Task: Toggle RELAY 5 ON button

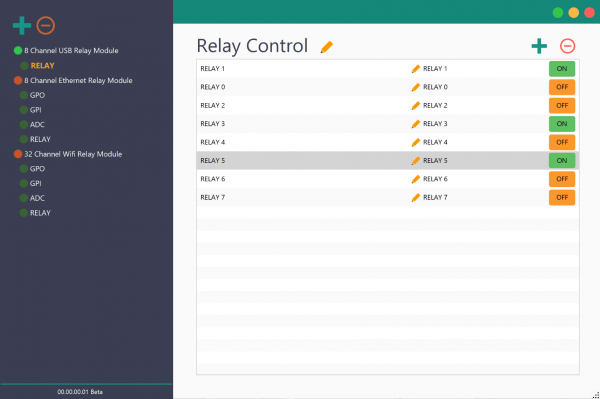Action: tap(562, 160)
